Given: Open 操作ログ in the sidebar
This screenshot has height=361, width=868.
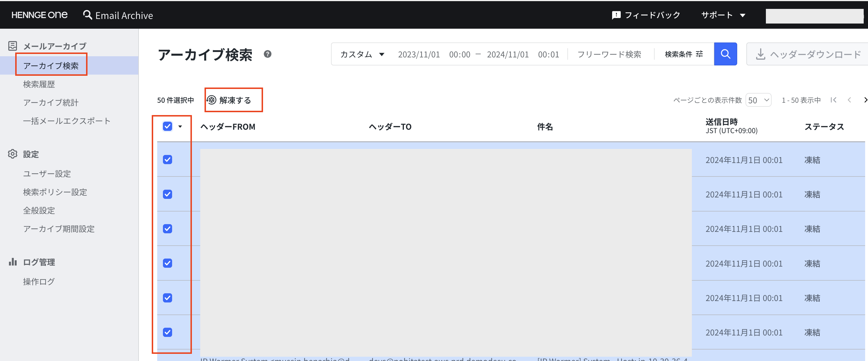Looking at the screenshot, I should 39,282.
